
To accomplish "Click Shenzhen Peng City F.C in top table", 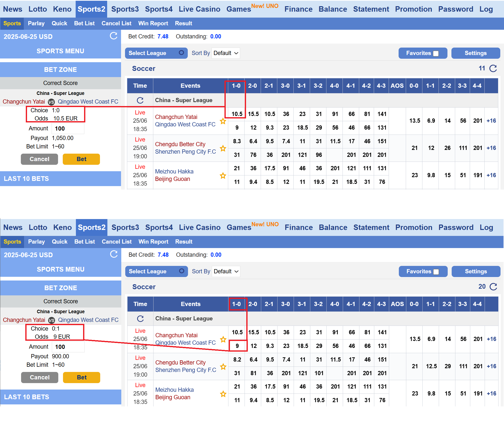I will tap(186, 152).
